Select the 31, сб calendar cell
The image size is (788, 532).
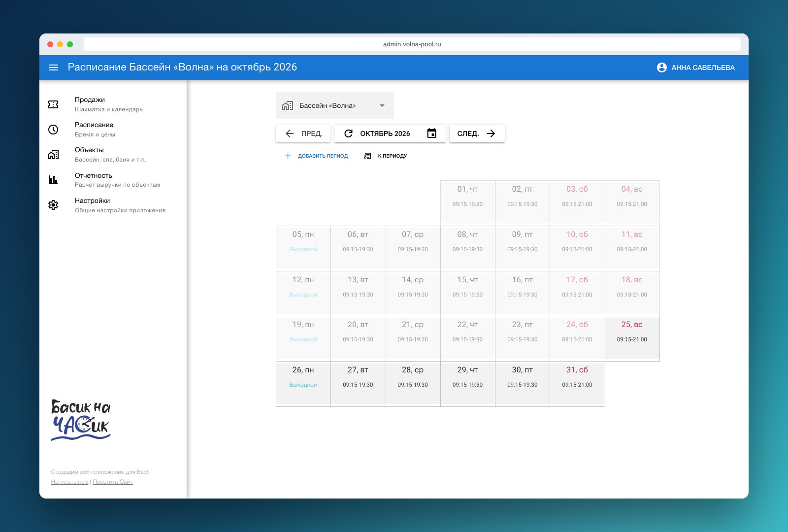[x=577, y=384]
